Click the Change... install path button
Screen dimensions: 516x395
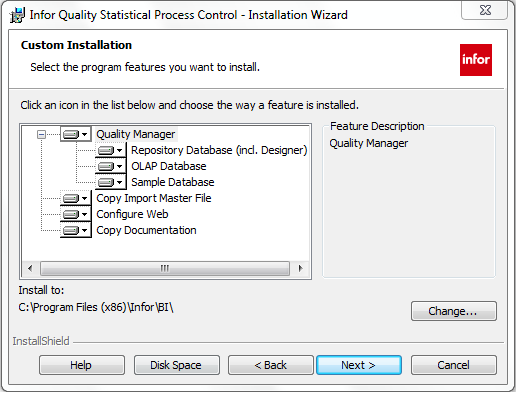[454, 311]
